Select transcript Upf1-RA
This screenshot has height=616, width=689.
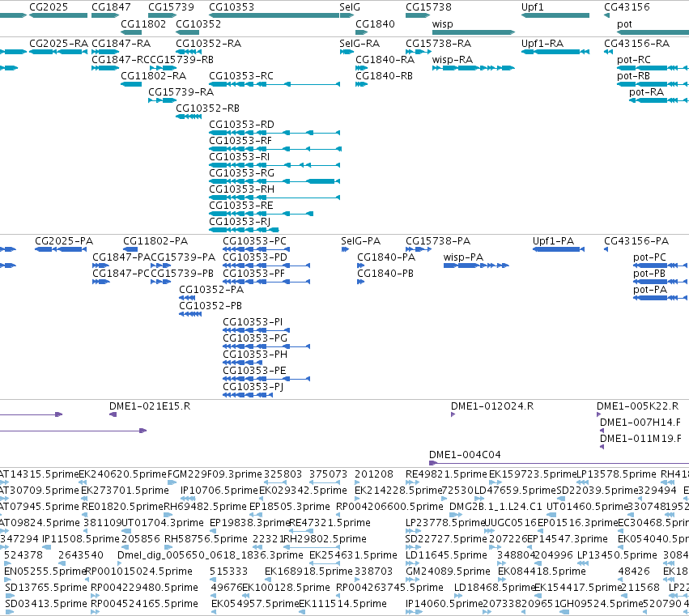tap(555, 52)
